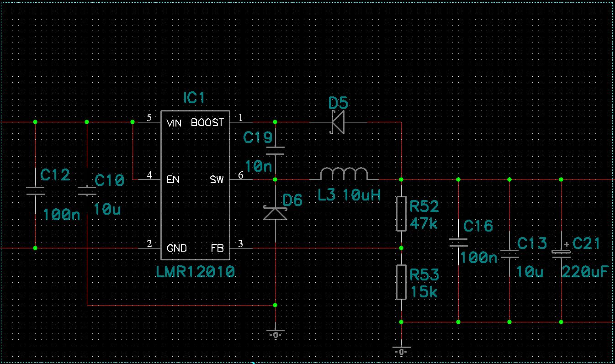Click the 220uF value text
615x364 pixels.
(586, 272)
